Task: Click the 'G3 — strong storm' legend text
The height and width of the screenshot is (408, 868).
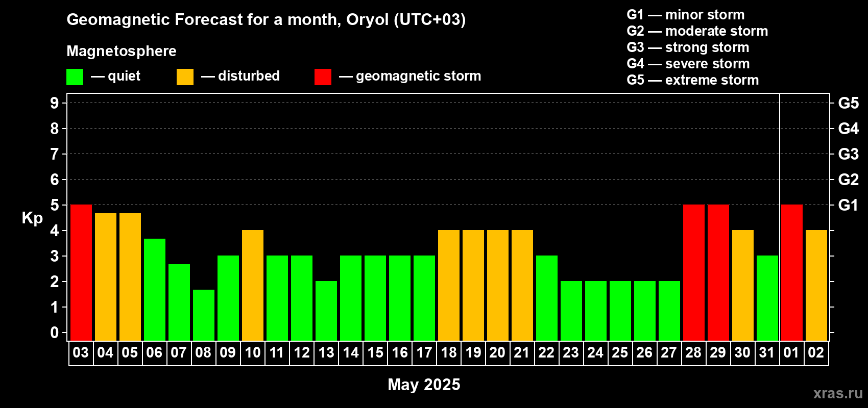Action: pyautogui.click(x=688, y=47)
